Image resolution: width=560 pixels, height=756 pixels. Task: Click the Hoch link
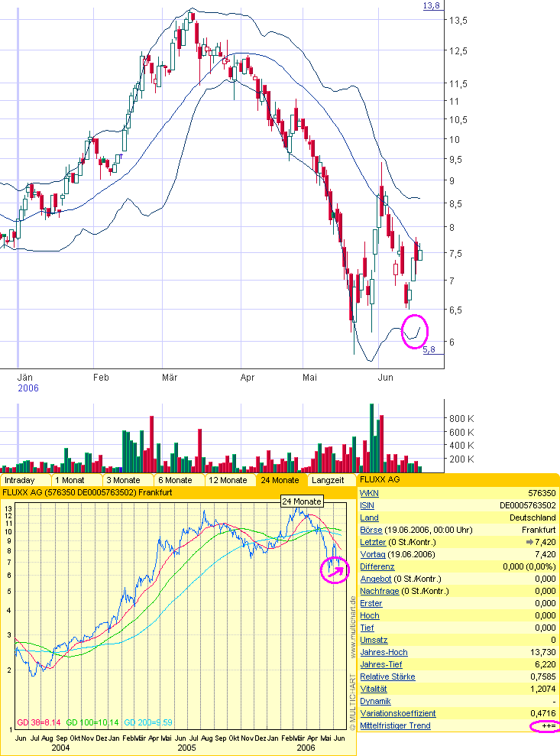click(370, 615)
